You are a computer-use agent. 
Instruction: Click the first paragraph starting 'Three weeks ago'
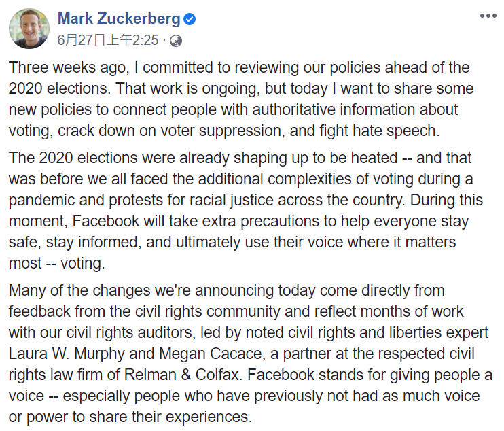point(241,99)
